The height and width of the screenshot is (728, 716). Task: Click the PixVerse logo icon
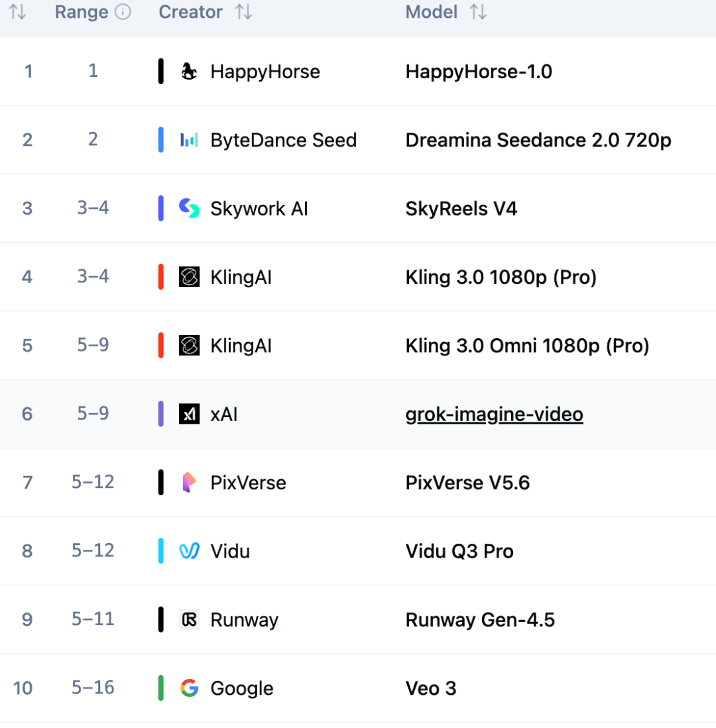pyautogui.click(x=189, y=483)
